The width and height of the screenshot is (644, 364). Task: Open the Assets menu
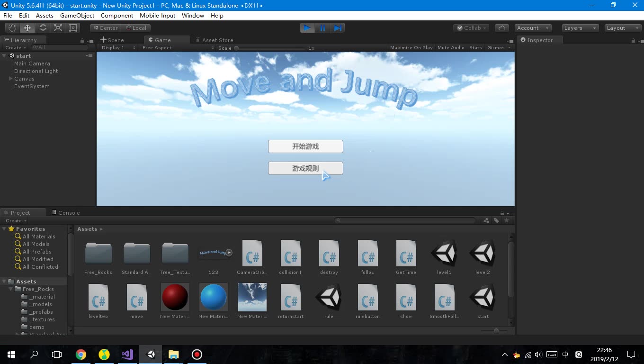[45, 16]
